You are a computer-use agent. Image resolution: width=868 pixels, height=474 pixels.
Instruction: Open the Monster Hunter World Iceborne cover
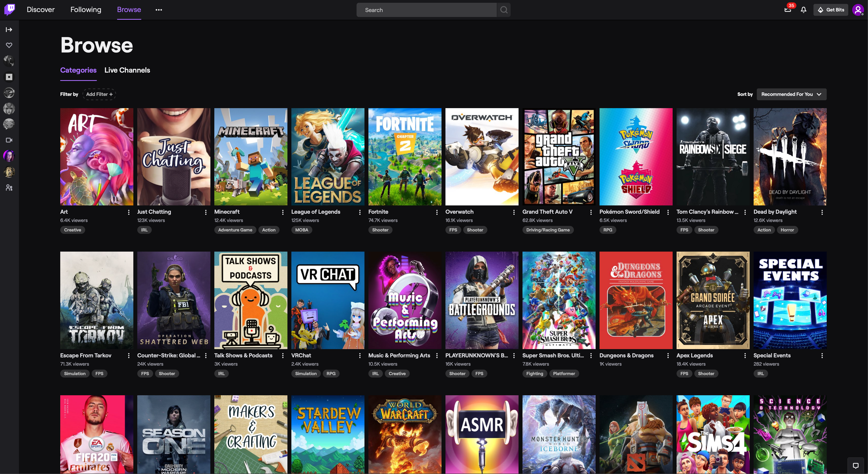[559, 435]
